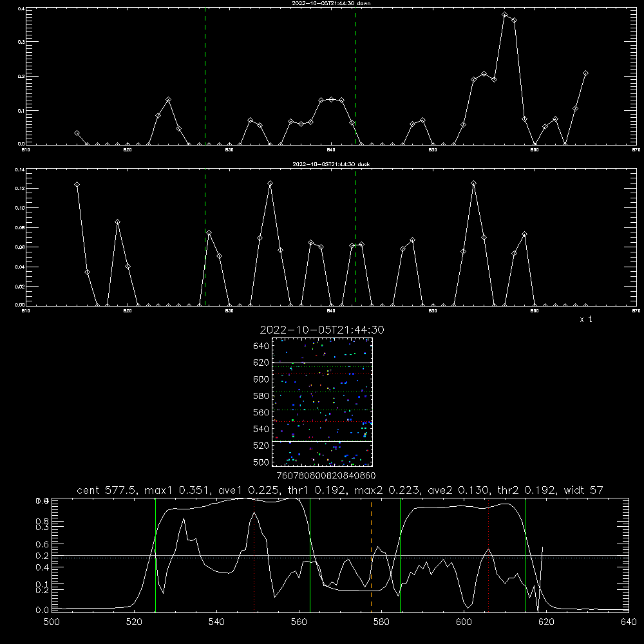Click the "540" label on bottom plot x-axis

pyautogui.click(x=216, y=622)
